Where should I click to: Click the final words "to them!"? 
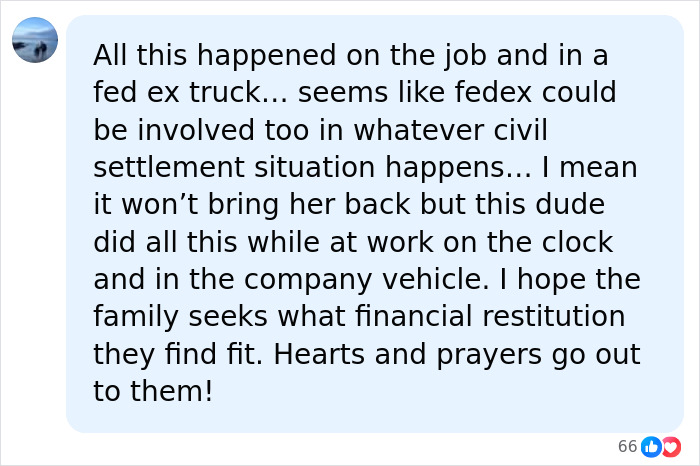[154, 391]
